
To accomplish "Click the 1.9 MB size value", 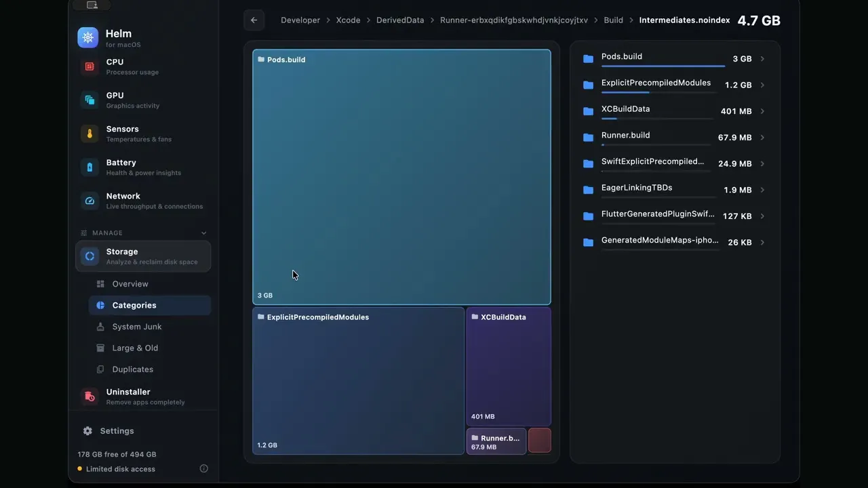I will coord(738,190).
